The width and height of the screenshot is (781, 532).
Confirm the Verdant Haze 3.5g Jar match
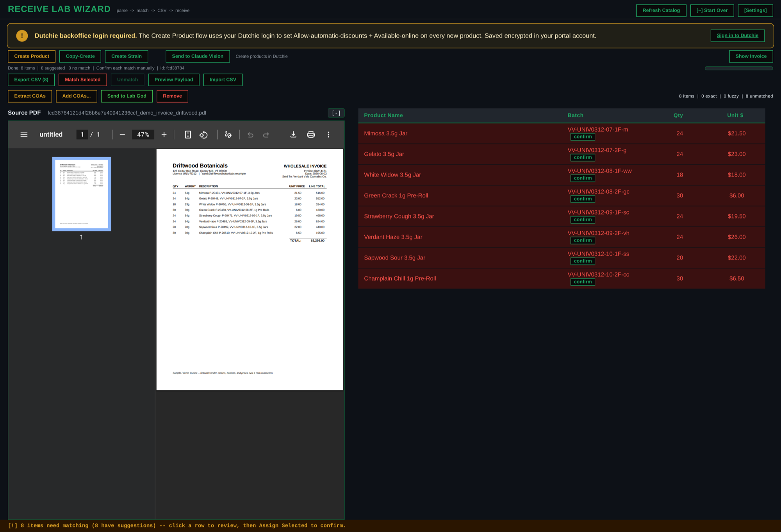coord(583,240)
